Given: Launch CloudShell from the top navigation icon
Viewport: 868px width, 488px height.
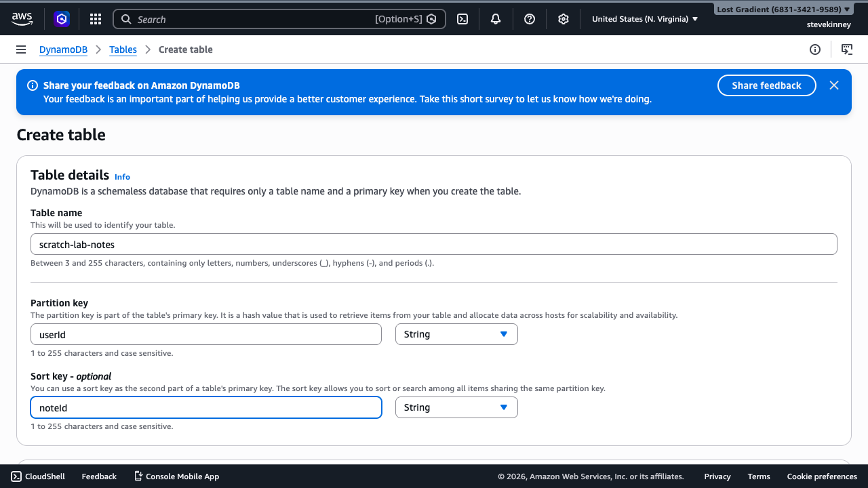Looking at the screenshot, I should (x=462, y=19).
